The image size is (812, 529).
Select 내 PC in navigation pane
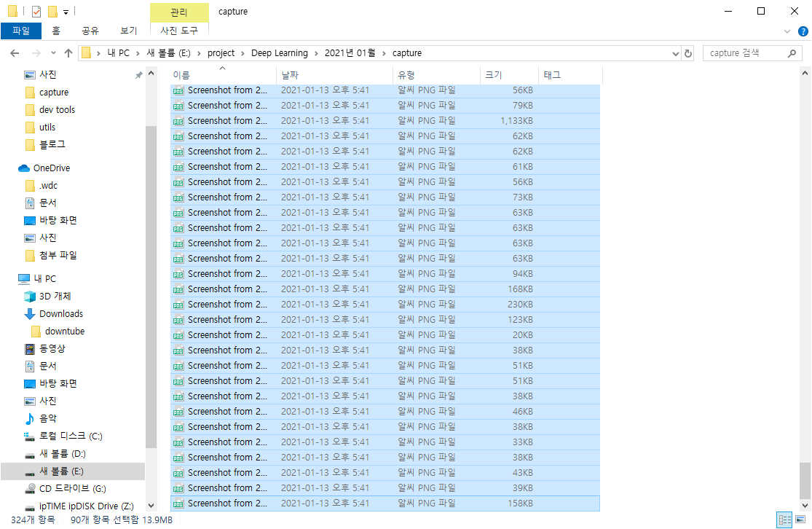(x=44, y=279)
